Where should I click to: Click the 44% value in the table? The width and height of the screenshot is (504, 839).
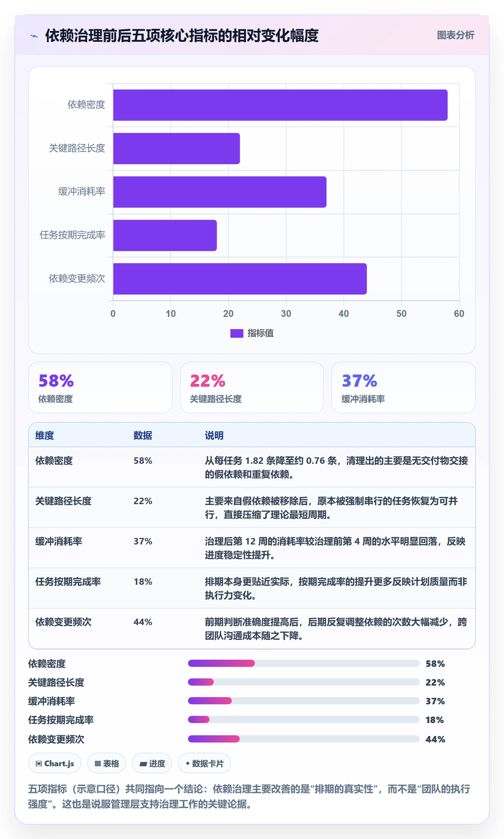point(143,622)
